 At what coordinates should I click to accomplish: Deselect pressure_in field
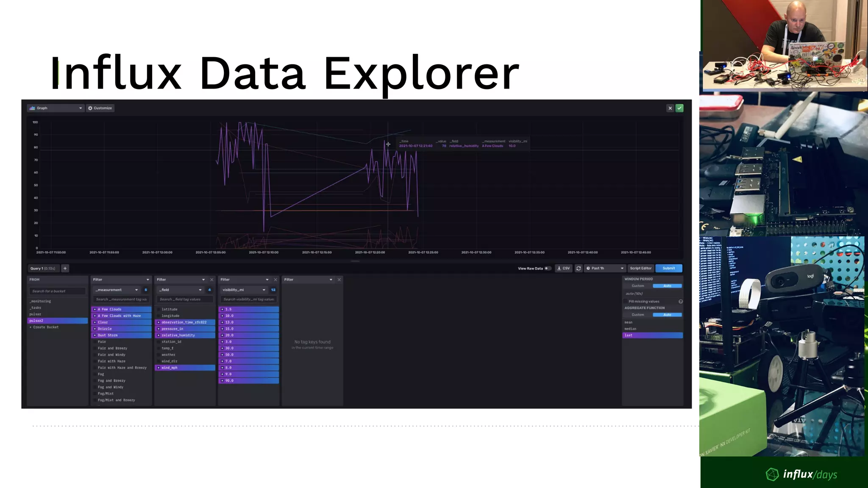coord(185,329)
